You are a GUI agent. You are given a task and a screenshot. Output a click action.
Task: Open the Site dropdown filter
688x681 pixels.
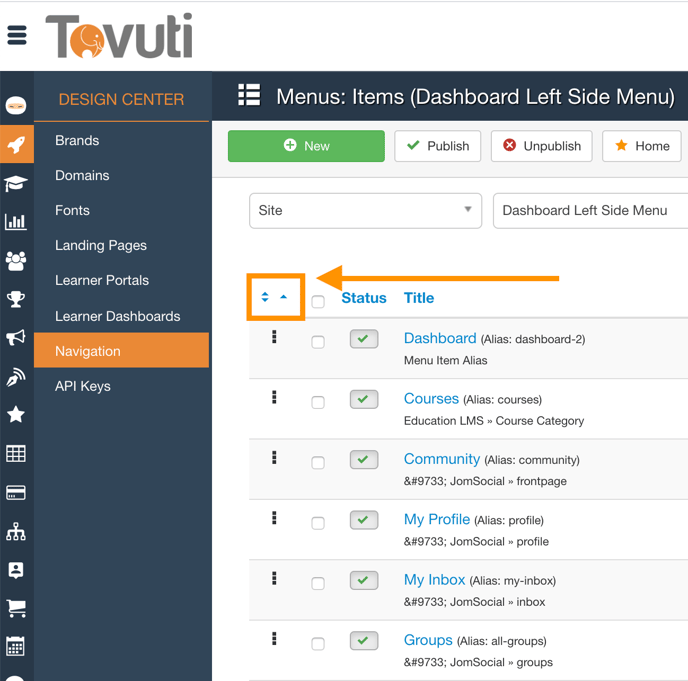point(365,210)
